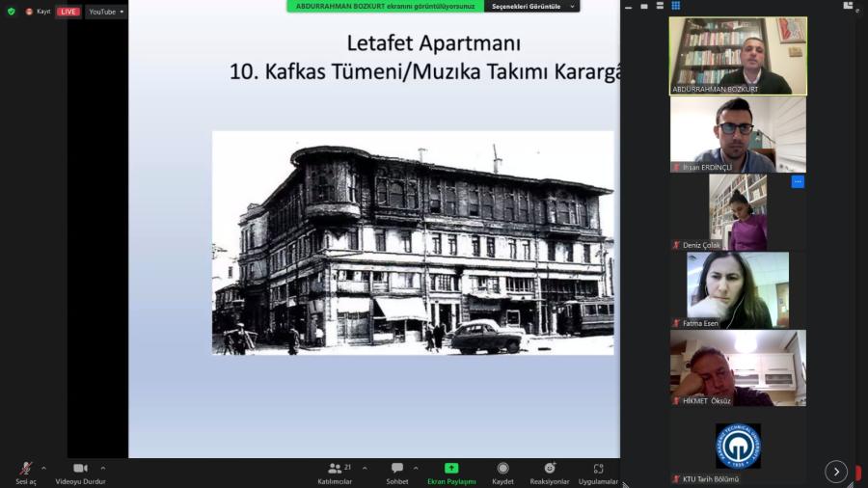Viewport: 868px width, 488px height.
Task: Select KTU Tarih Bölümü participant tile
Action: pyautogui.click(x=738, y=447)
